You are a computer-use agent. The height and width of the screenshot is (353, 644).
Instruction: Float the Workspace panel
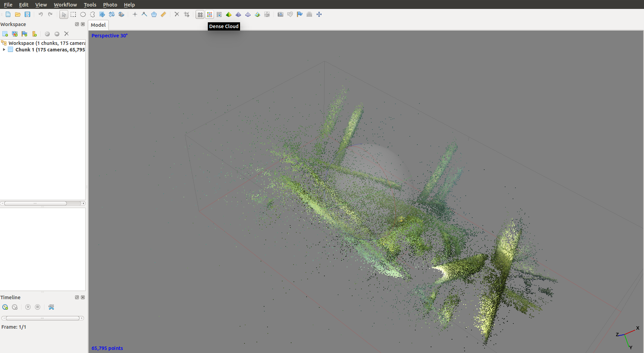[77, 24]
